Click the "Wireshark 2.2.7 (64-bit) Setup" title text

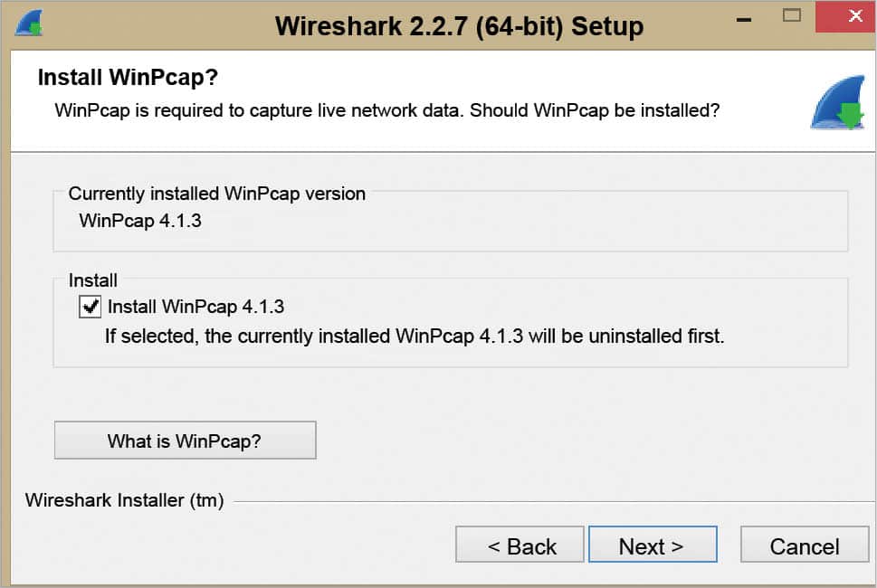click(x=459, y=25)
